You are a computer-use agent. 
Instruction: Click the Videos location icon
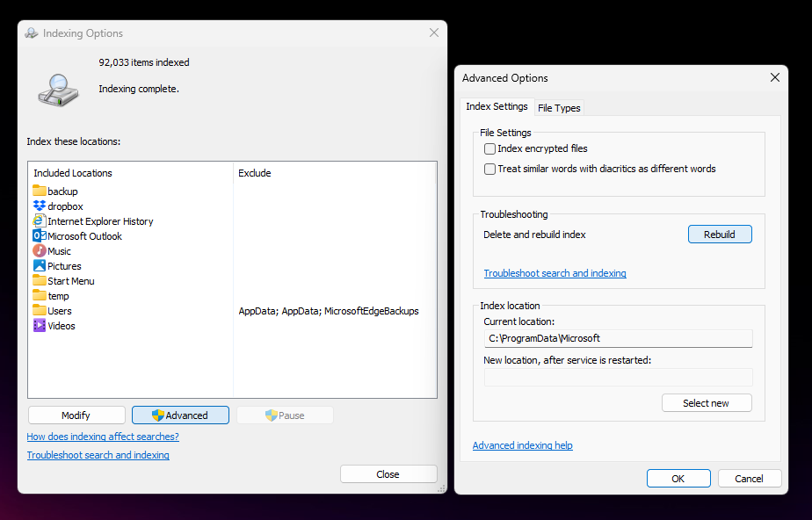tap(40, 326)
